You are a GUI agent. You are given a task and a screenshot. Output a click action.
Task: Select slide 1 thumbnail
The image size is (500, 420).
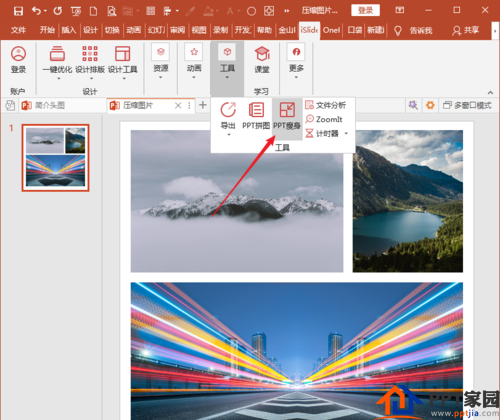coord(55,158)
